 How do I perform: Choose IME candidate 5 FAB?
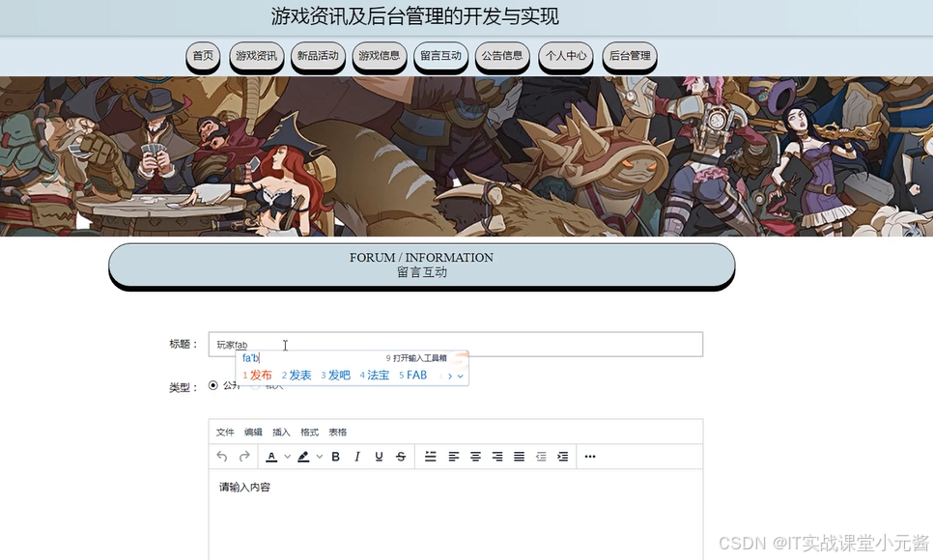(413, 375)
